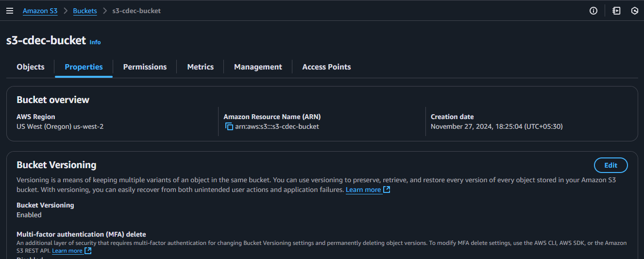Select the Properties tab

pyautogui.click(x=84, y=67)
